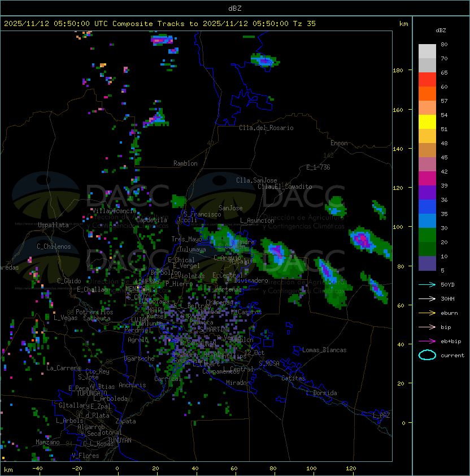Click the cyan 'current' ellipse symbol
Viewport: 470px width, 476px height.
coord(427,355)
